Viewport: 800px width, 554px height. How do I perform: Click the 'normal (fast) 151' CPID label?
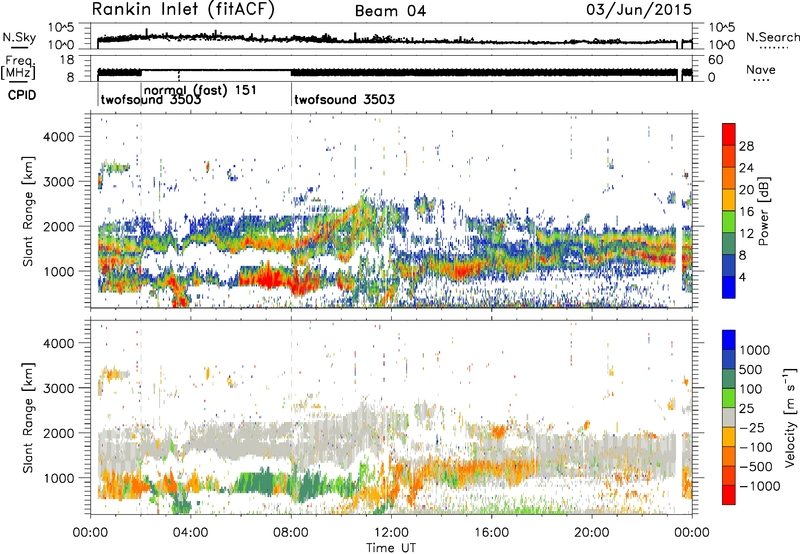pos(200,91)
